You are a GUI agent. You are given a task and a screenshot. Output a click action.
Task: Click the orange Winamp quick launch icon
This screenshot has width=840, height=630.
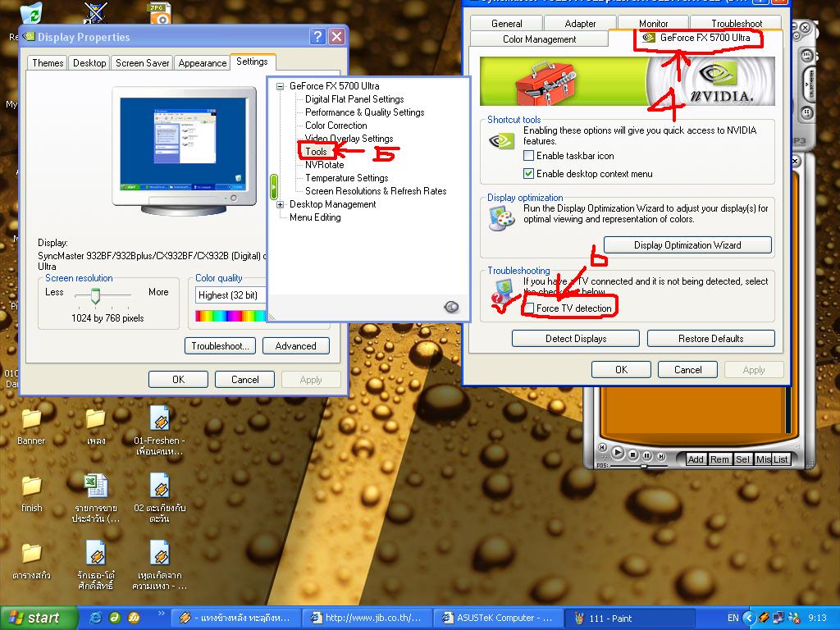pyautogui.click(x=134, y=618)
